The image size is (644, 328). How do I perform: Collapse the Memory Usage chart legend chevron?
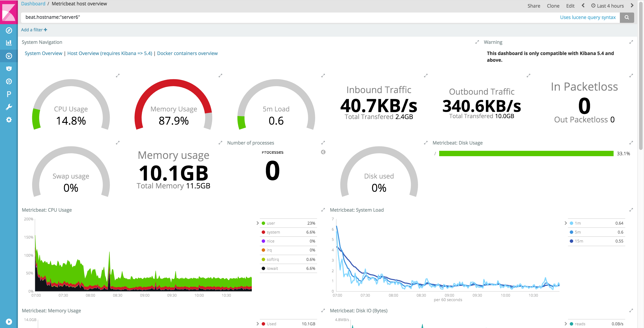(258, 324)
